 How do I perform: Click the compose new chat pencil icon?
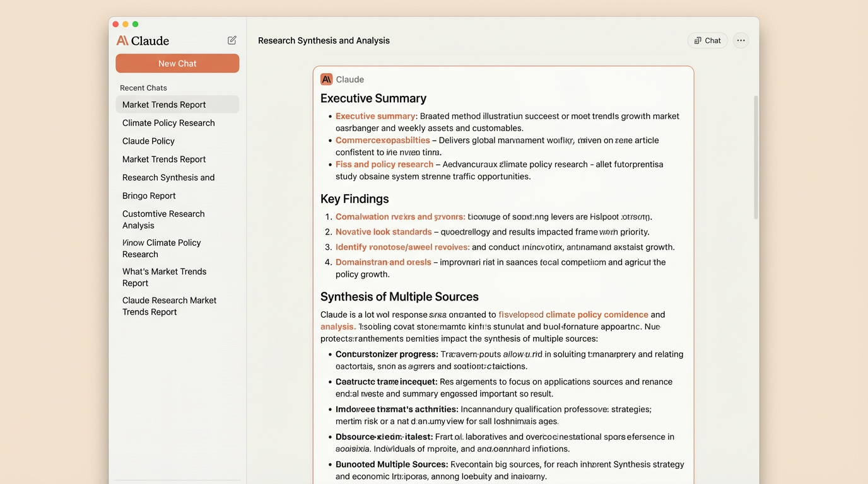click(x=232, y=40)
